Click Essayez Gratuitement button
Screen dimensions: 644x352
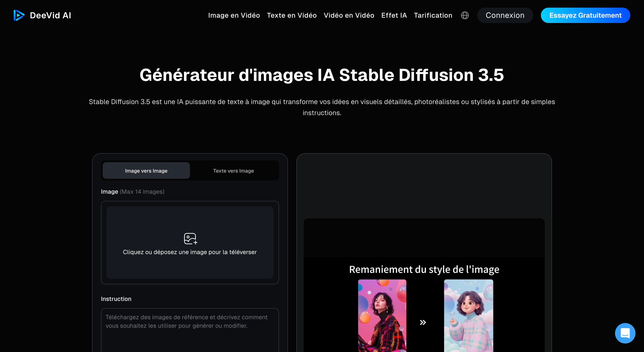(x=585, y=15)
